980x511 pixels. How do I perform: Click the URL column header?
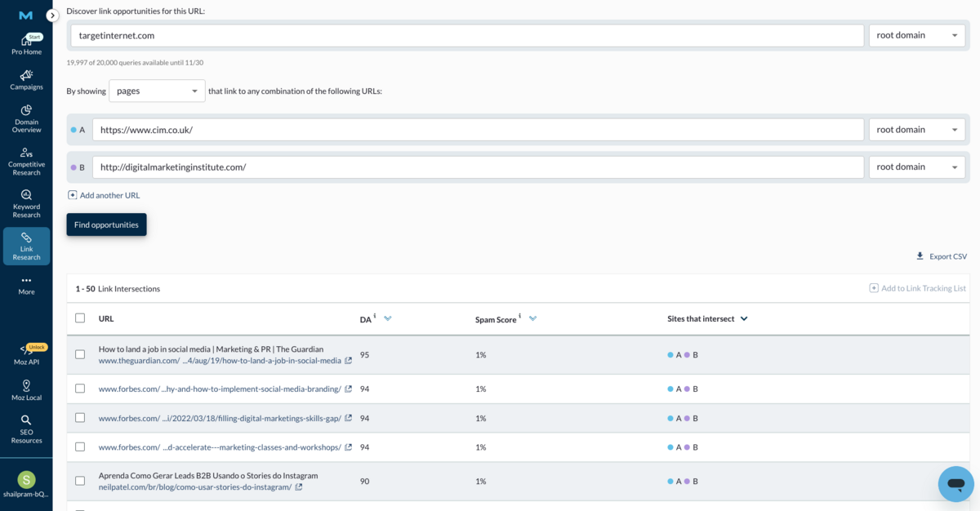tap(106, 318)
